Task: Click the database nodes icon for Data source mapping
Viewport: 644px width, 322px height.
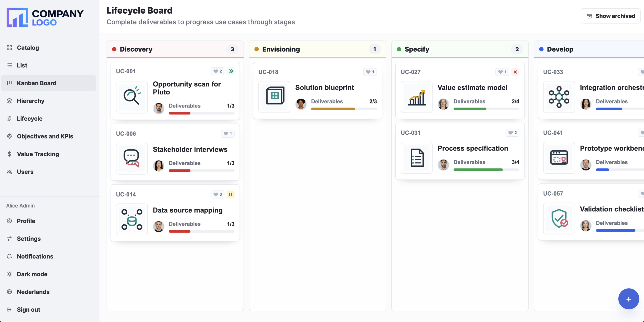Action: (132, 219)
